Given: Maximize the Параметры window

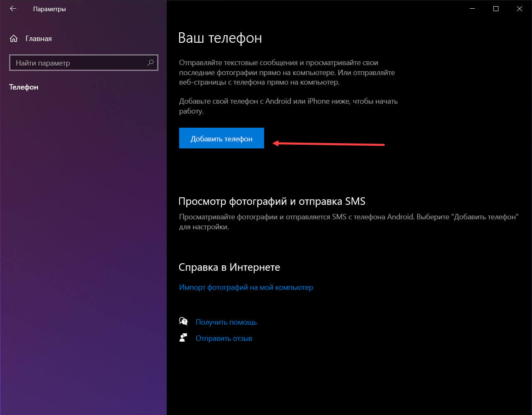Looking at the screenshot, I should [496, 8].
